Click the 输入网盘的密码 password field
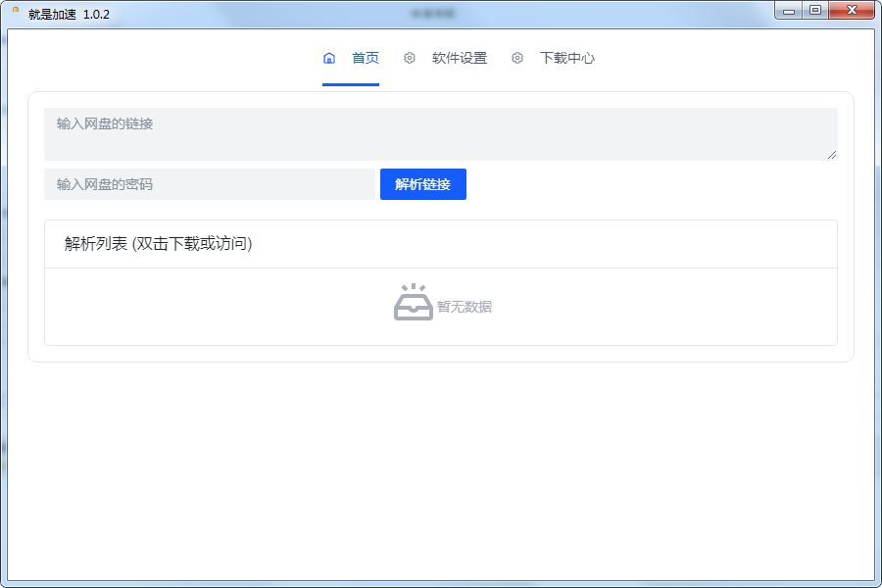Screen dimensions: 882x588 tap(209, 184)
